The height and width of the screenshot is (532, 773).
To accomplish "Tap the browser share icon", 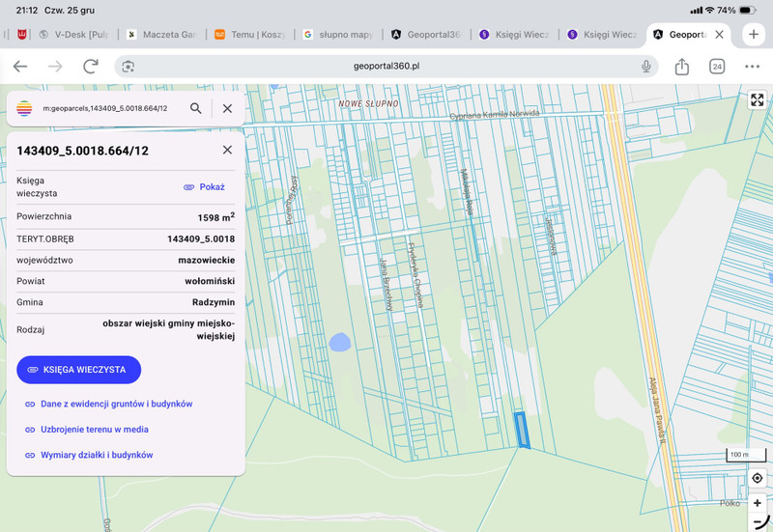I will point(681,66).
